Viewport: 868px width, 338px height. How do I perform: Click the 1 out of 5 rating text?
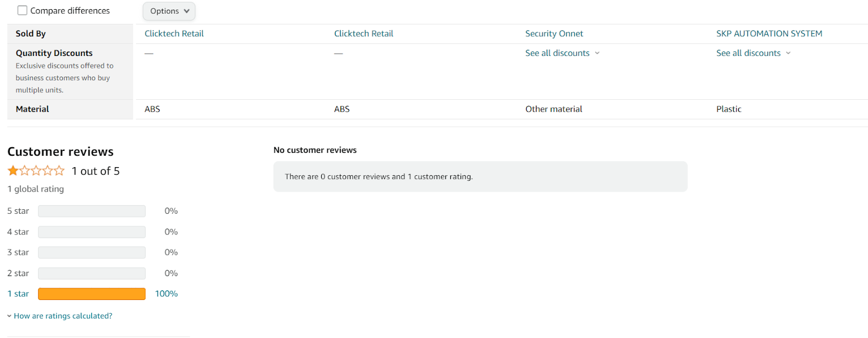click(95, 171)
